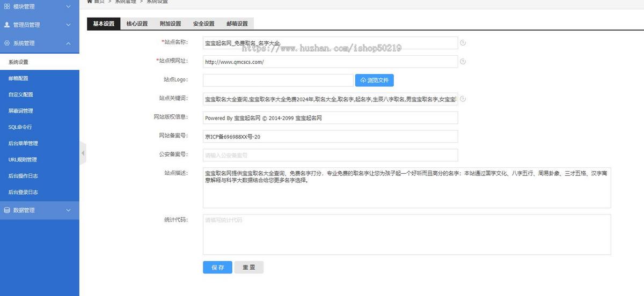Click inside the 站点描述 text area
Image resolution: width=644 pixels, height=296 pixels.
(x=407, y=188)
